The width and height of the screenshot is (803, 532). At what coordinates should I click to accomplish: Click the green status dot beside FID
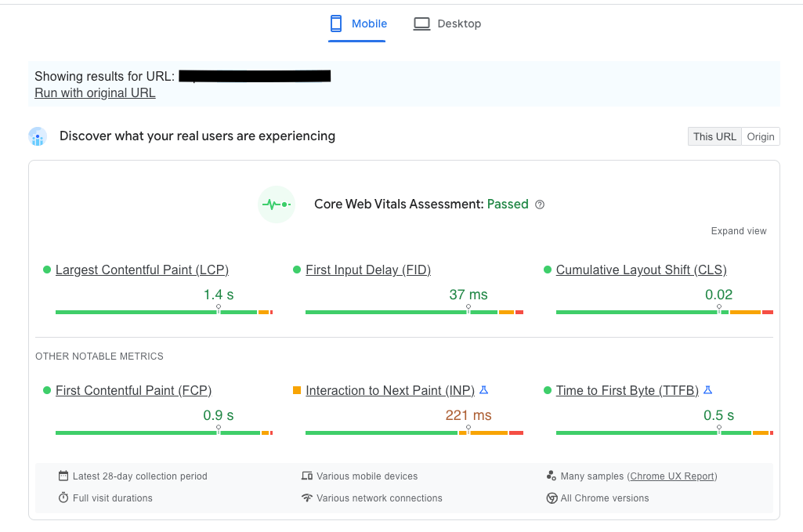point(297,270)
